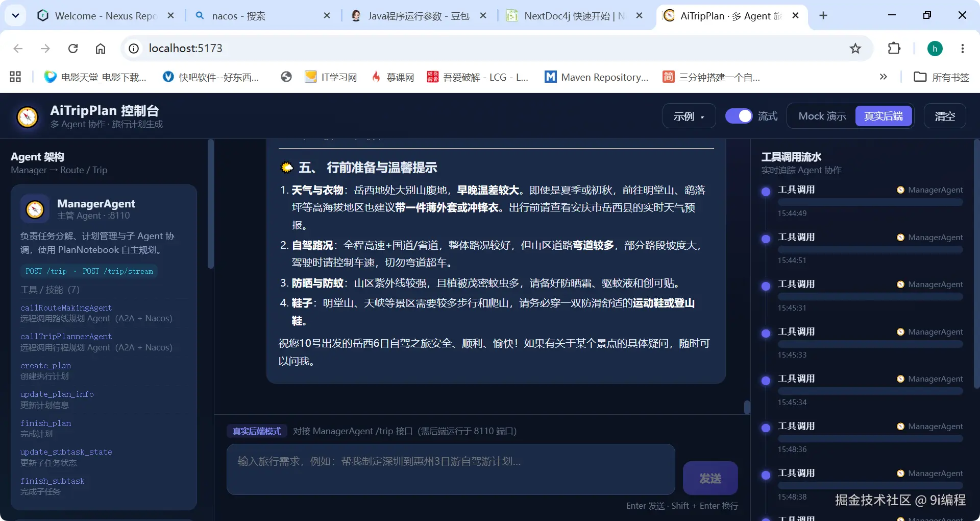Open 所有书签 folder
The height and width of the screenshot is (521, 980).
click(x=942, y=77)
